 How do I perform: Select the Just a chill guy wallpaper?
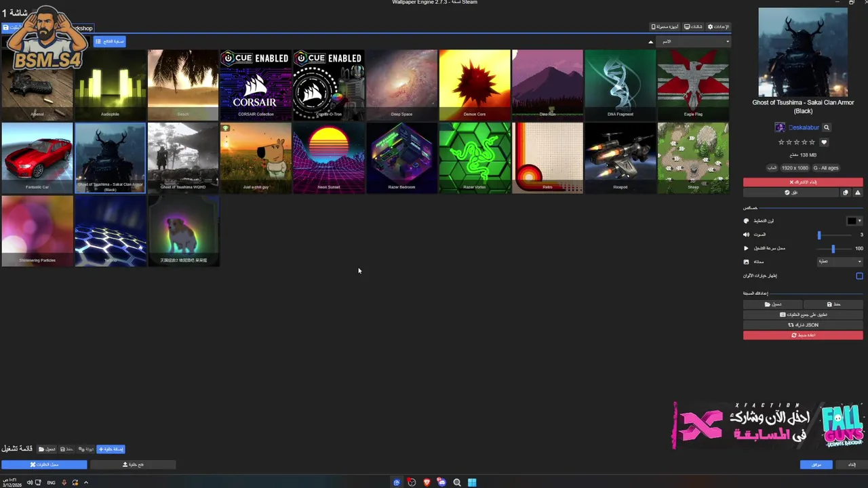click(256, 158)
